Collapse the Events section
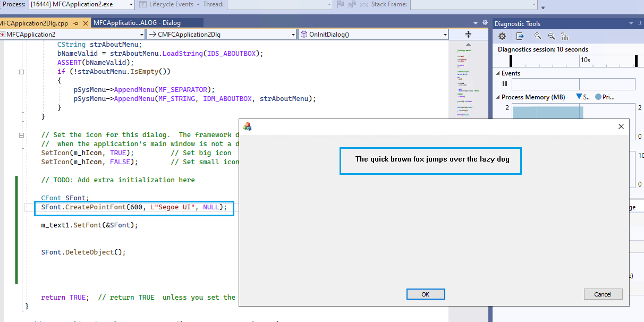Screen dimensions: 644x322 pyautogui.click(x=497, y=73)
